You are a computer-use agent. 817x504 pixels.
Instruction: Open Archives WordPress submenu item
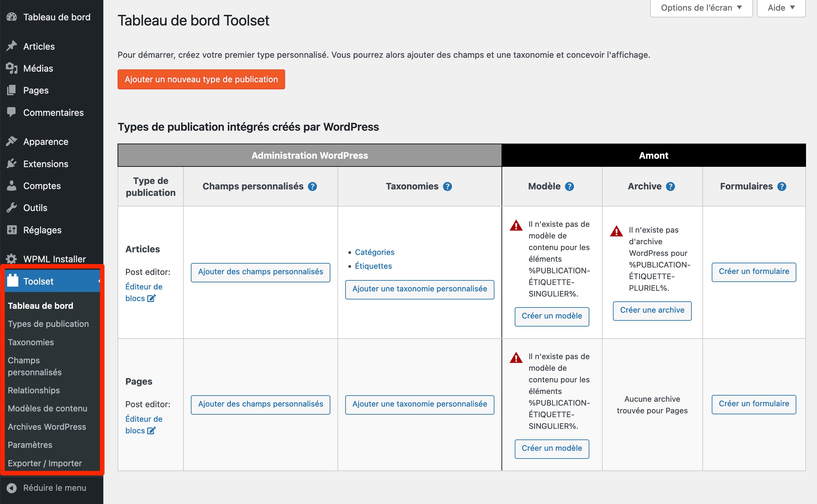click(47, 427)
